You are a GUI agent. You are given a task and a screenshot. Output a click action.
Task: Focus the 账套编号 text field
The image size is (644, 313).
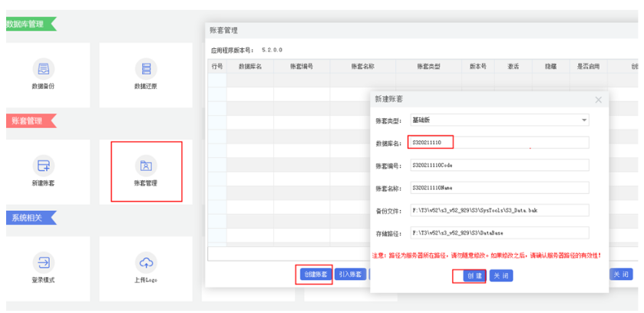[x=499, y=164]
